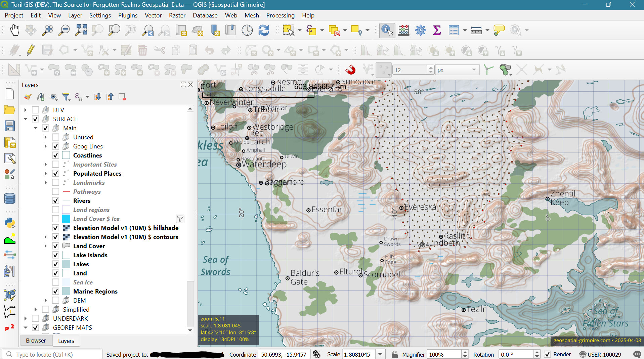Expand the Geog Lines group arrow
The height and width of the screenshot is (359, 644).
[46, 146]
